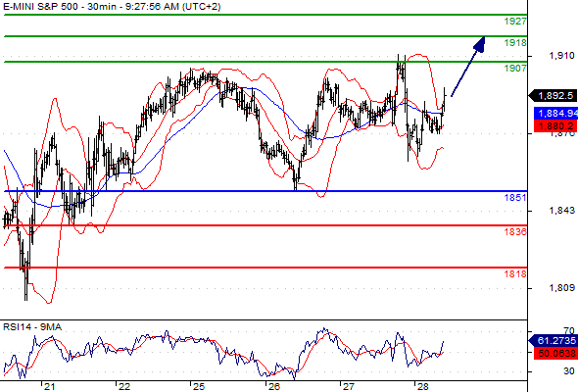Viewport: 578px width, 392px height.
Task: Click date 21 on the time axis
Action: (x=49, y=387)
